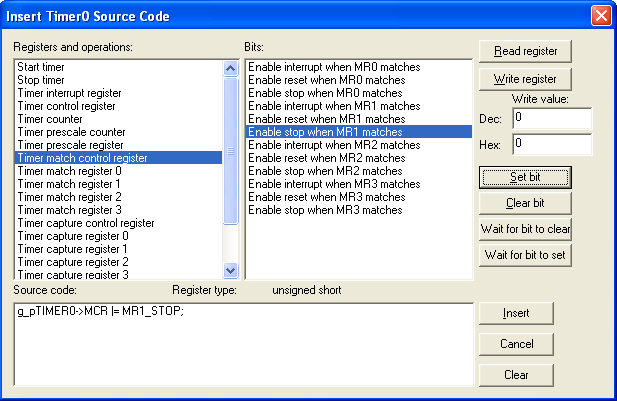The height and width of the screenshot is (401, 617).
Task: Select Timer capture control register
Action: 118,223
